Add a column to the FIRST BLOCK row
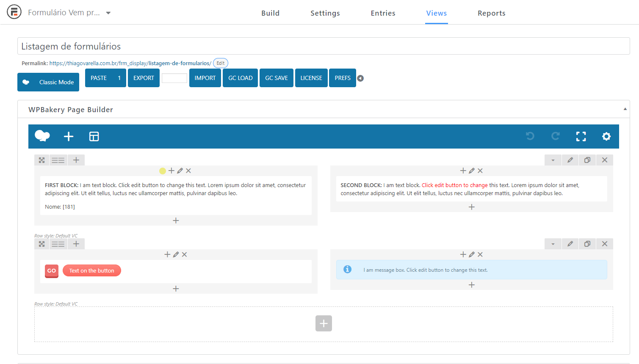Viewport: 639px width, 364px height. (76, 160)
